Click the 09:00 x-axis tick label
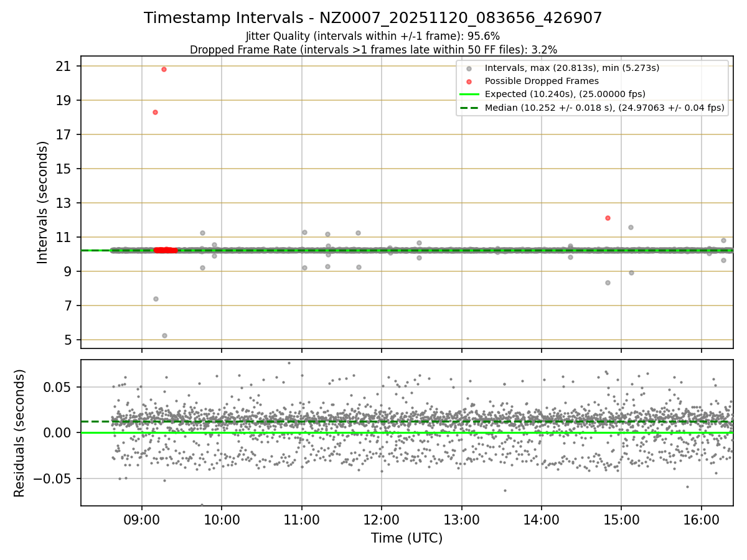747x560 pixels. (x=142, y=520)
